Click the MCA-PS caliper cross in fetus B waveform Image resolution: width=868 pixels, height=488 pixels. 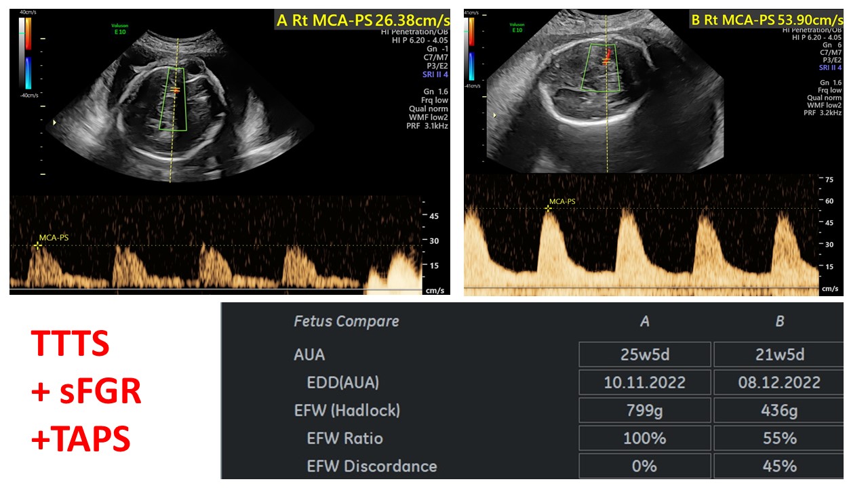click(x=549, y=208)
